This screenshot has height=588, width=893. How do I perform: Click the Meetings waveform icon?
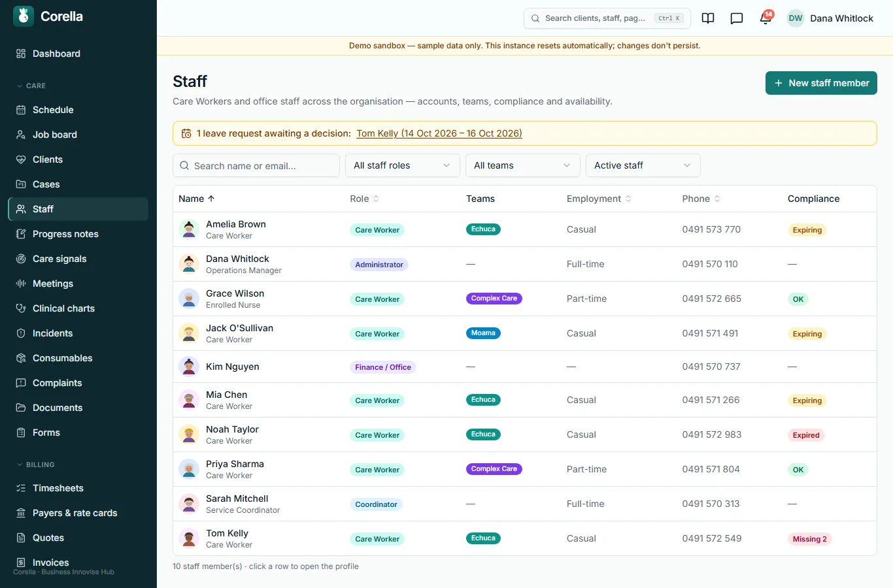point(21,284)
